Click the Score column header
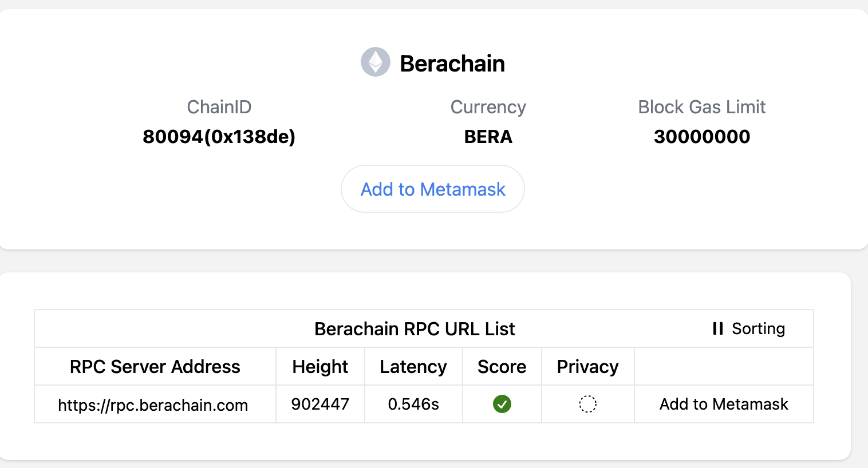868x468 pixels. click(502, 366)
